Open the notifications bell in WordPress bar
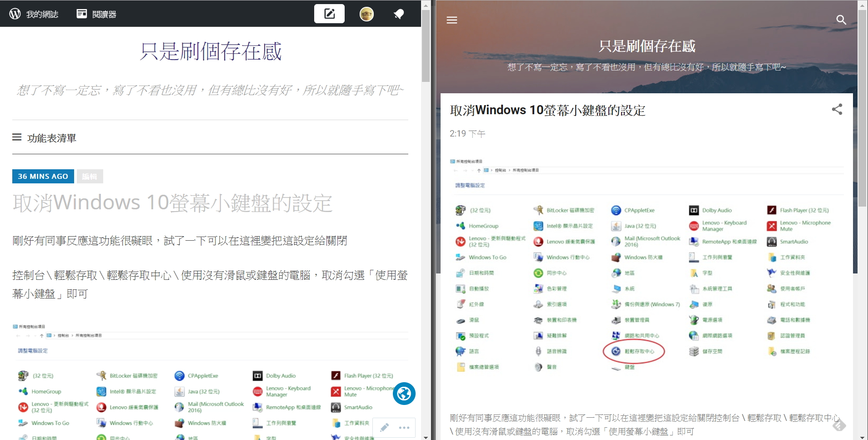The height and width of the screenshot is (440, 868). pyautogui.click(x=399, y=14)
